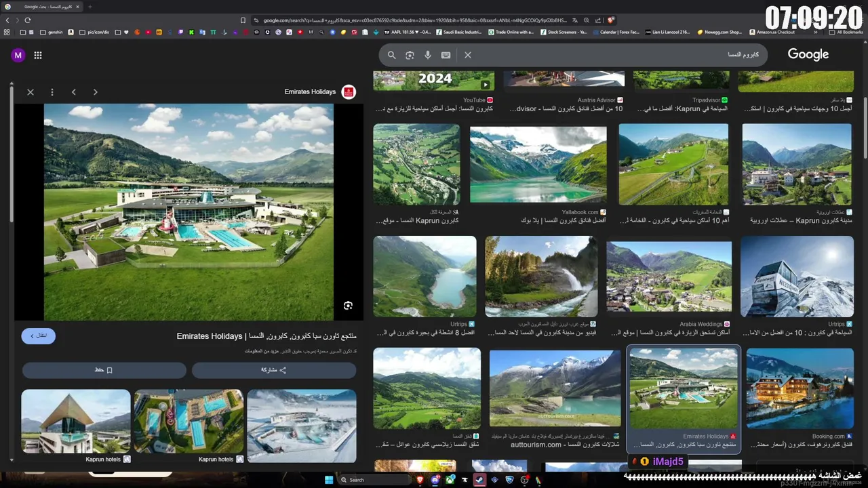Expand the genshin bookmarks folder

tap(52, 32)
